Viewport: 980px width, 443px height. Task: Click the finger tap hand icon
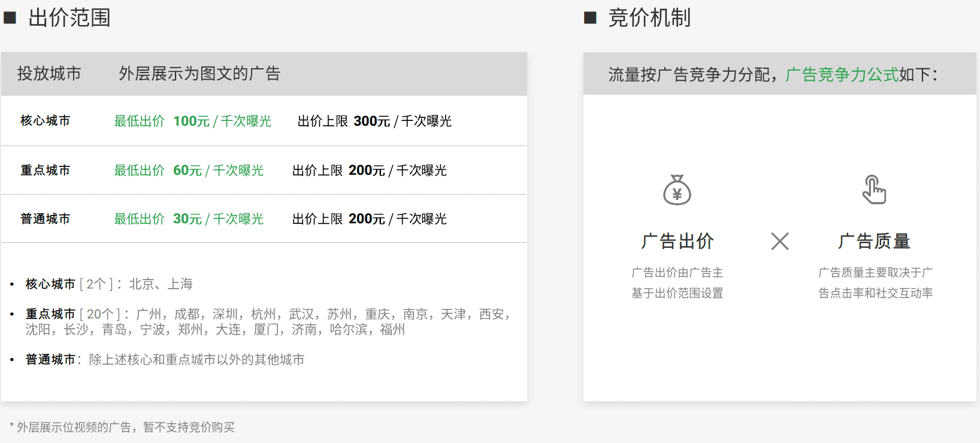click(x=874, y=190)
